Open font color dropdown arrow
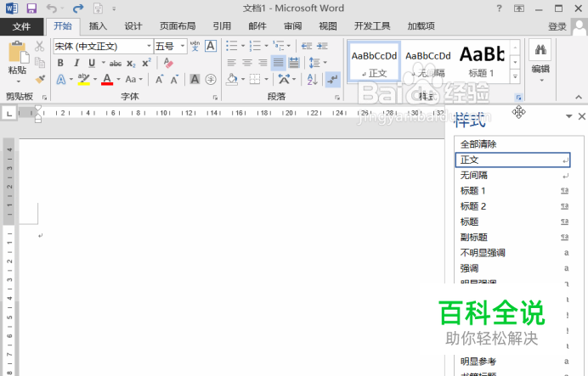This screenshot has height=376, width=588. coord(118,80)
